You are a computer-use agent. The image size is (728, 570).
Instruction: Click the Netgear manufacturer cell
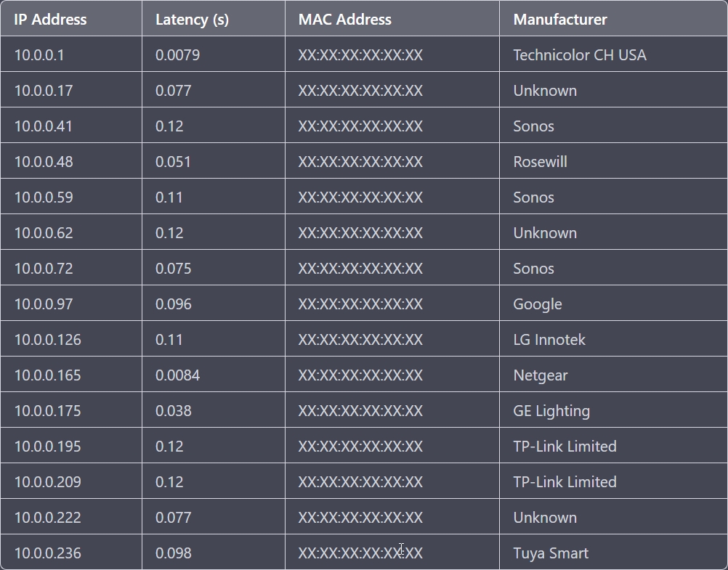[540, 375]
